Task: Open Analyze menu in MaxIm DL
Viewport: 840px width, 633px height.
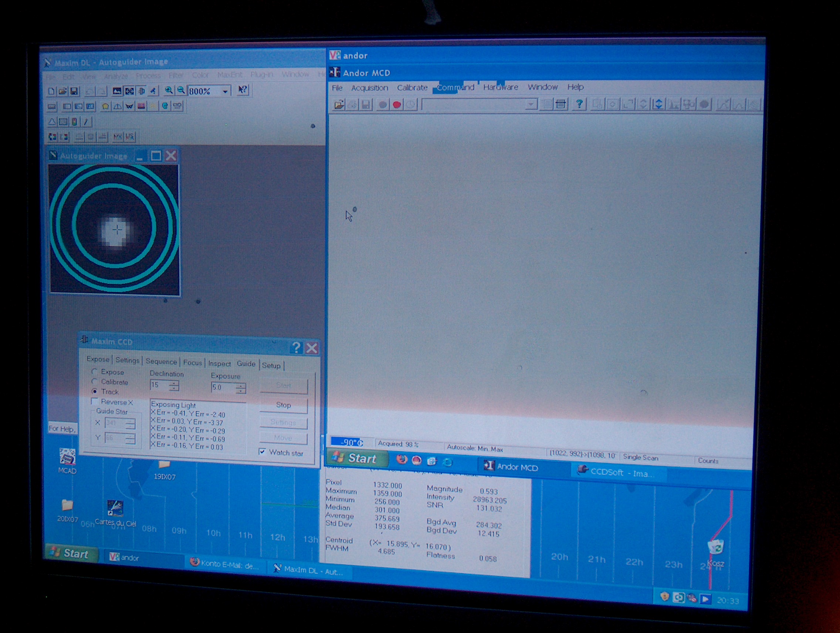Action: tap(115, 76)
